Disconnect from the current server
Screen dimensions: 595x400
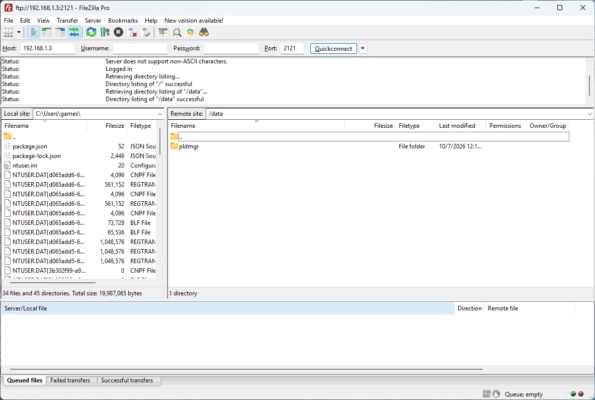(132, 32)
